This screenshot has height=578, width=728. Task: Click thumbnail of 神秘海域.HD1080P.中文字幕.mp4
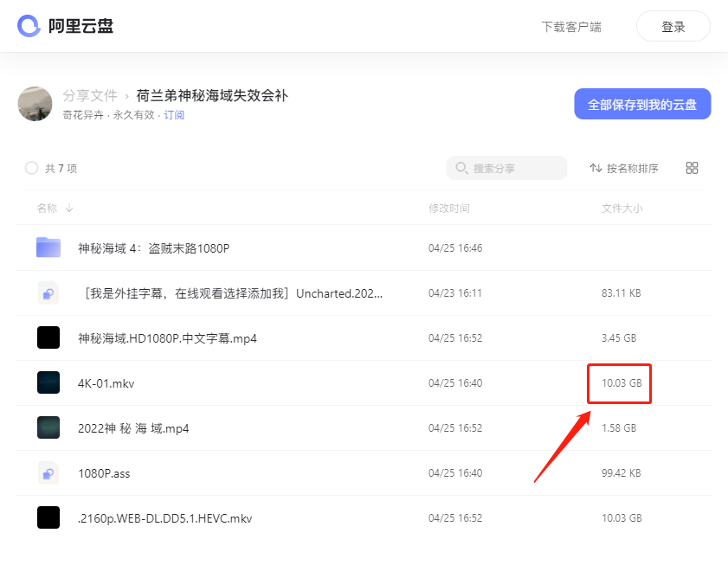(x=48, y=337)
